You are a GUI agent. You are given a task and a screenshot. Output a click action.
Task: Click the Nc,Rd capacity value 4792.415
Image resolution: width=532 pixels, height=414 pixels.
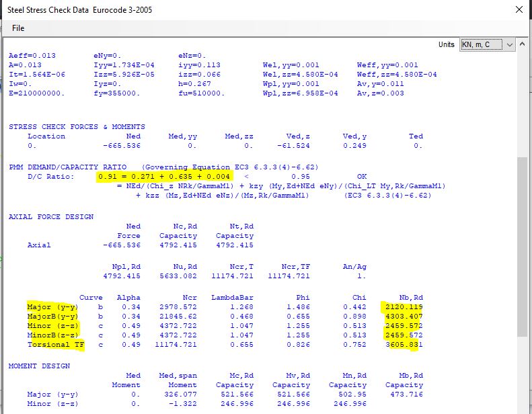[x=178, y=245]
